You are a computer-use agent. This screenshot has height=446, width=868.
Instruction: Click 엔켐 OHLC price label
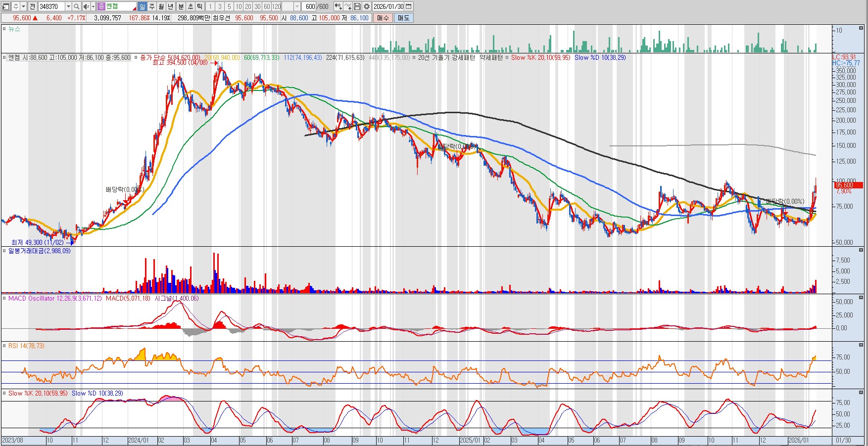coord(69,57)
